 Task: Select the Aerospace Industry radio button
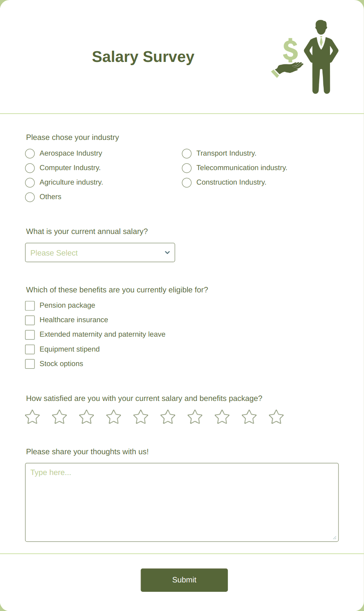[x=30, y=154]
